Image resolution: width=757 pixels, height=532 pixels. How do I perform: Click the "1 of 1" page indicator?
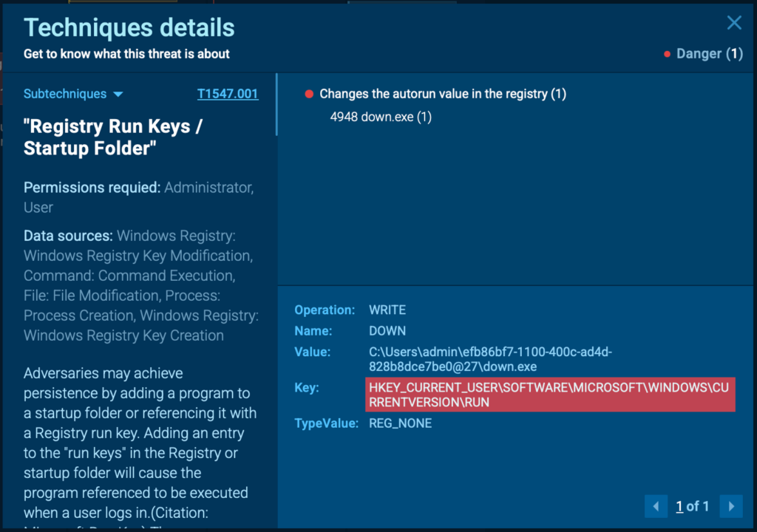pos(693,506)
